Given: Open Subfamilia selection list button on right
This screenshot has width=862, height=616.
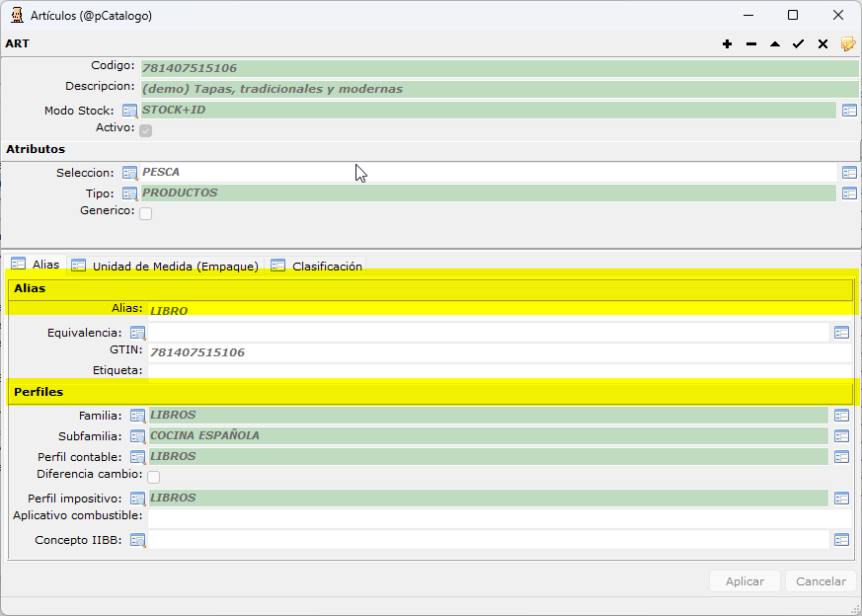Looking at the screenshot, I should (841, 436).
